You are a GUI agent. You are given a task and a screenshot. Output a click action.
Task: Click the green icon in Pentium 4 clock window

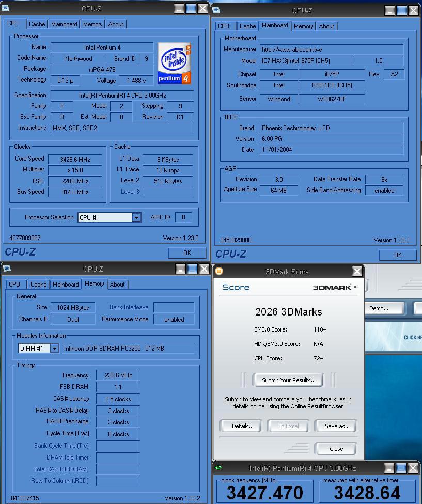click(x=218, y=467)
